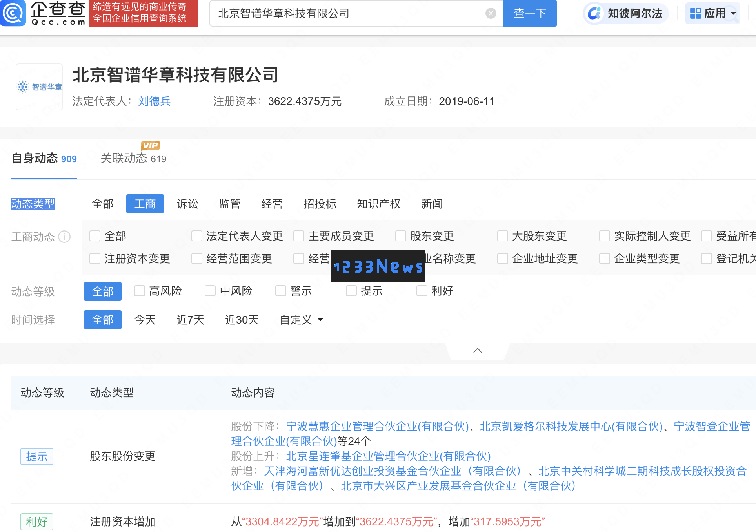Switch to 自身动态 tab
Image resolution: width=756 pixels, height=532 pixels.
click(44, 159)
